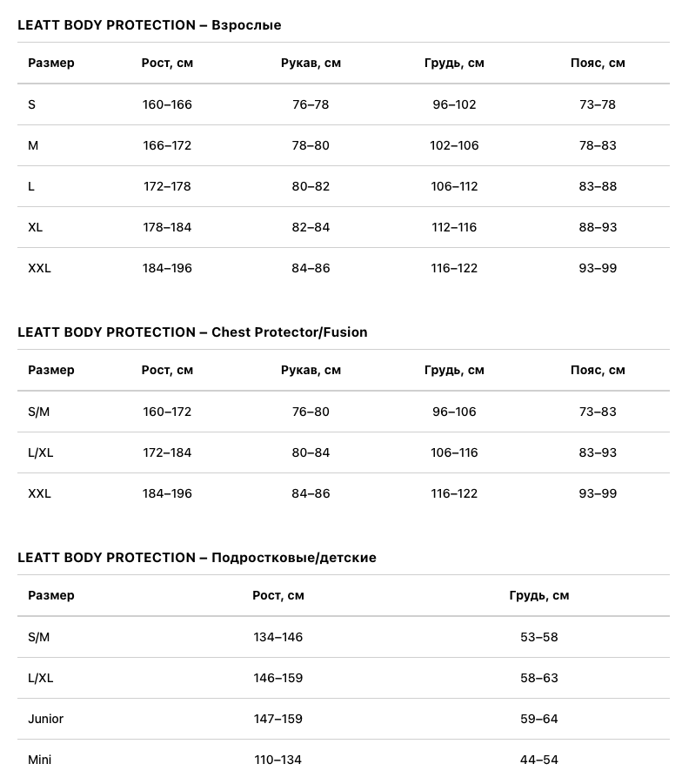Click S/M size in Chest Protector table

39,412
